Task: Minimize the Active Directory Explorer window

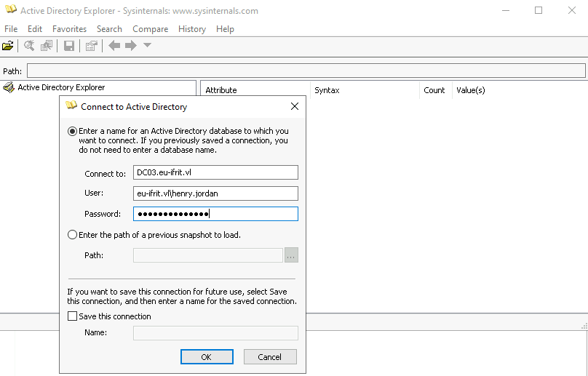Action: tap(506, 10)
